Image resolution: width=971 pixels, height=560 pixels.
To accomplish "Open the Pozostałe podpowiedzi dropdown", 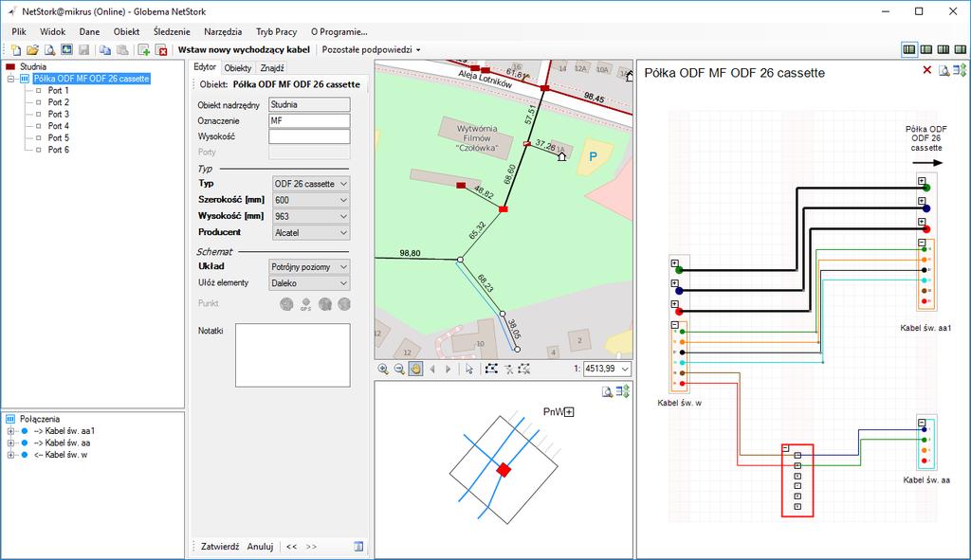I will (371, 49).
